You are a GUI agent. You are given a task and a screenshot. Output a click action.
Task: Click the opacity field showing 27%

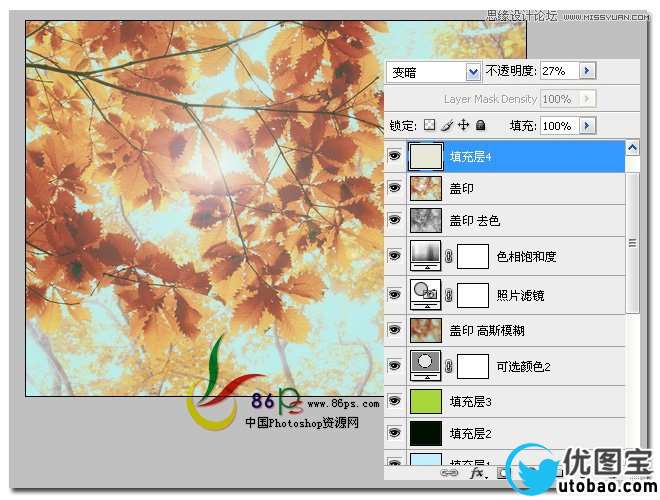[560, 71]
